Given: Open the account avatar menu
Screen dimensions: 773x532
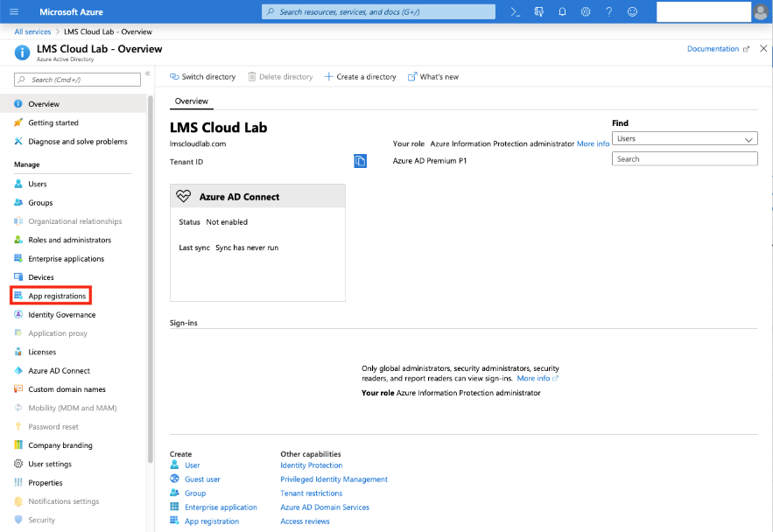Looking at the screenshot, I should coord(761,12).
